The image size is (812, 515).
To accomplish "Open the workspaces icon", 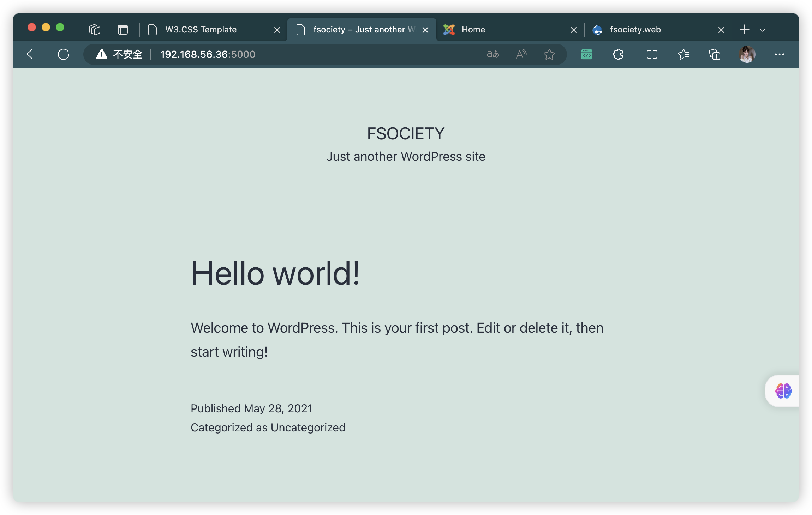I will click(95, 30).
